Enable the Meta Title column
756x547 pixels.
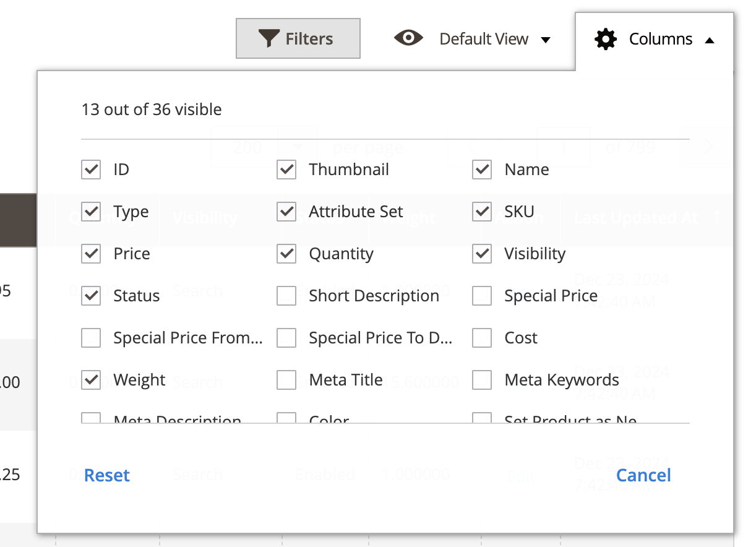[x=286, y=379]
